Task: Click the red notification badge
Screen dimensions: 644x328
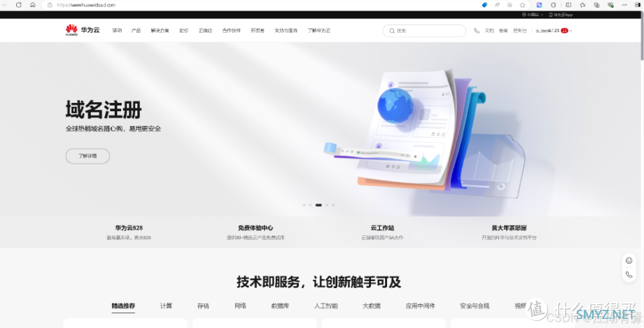Action: tap(564, 31)
